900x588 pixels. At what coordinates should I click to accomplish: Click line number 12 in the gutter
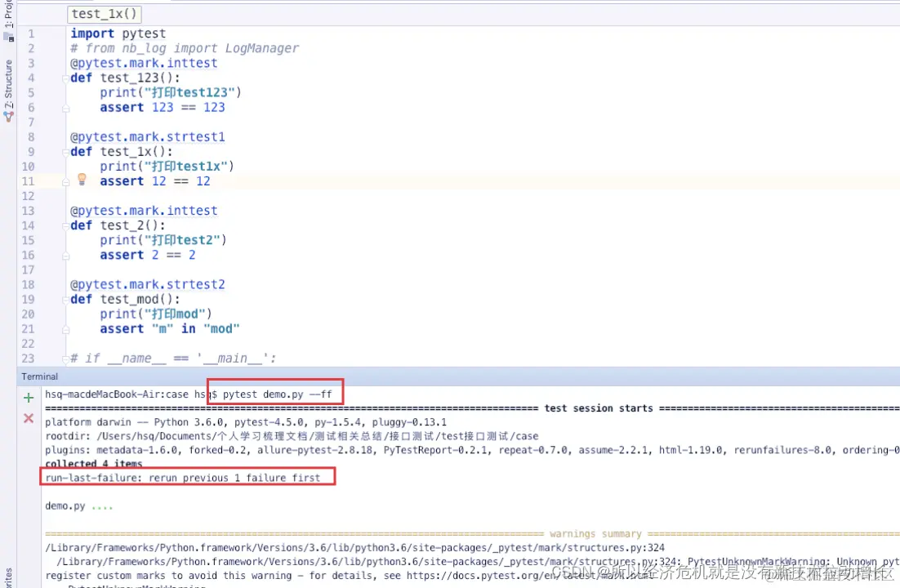pos(28,196)
